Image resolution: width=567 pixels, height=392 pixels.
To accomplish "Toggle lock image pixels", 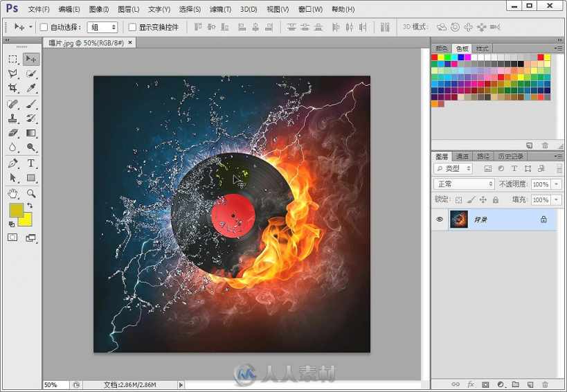I will tap(471, 199).
